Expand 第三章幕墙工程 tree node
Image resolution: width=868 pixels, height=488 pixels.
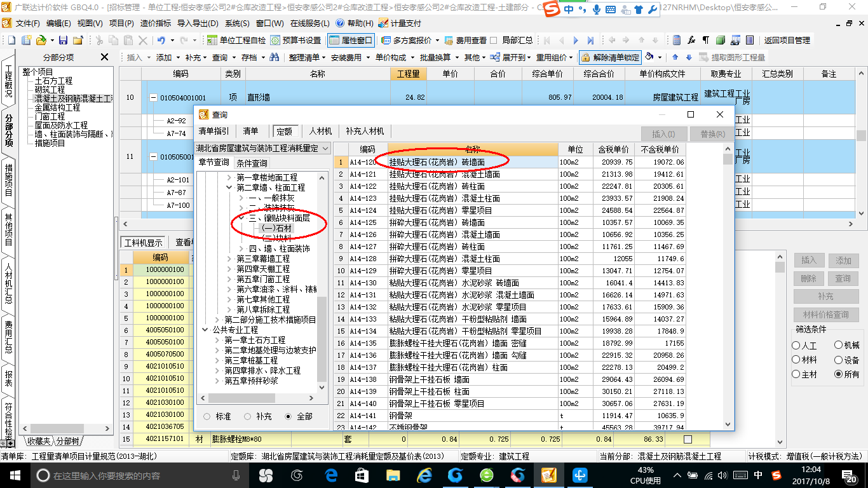point(229,259)
